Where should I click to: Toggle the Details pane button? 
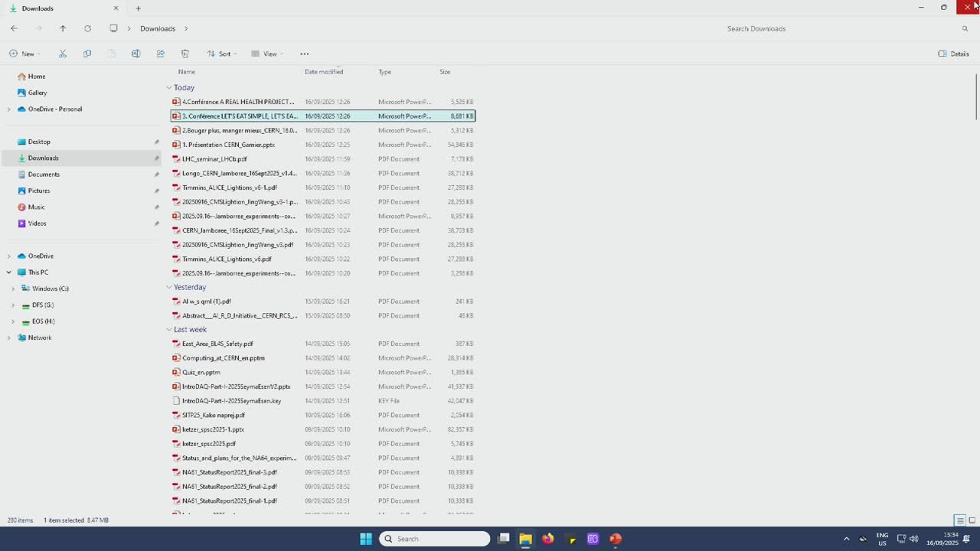point(953,54)
